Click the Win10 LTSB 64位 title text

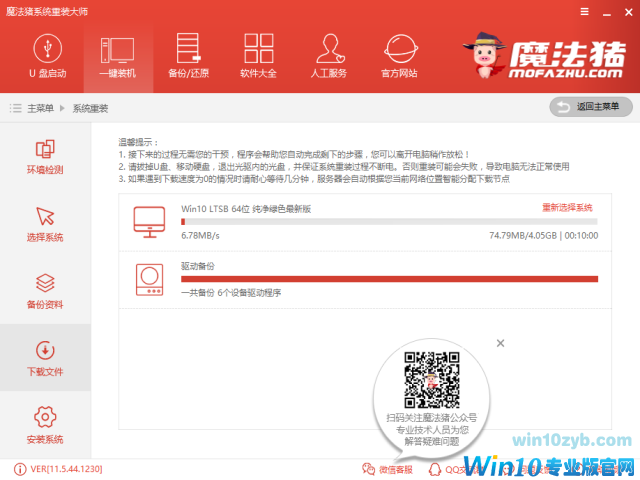pyautogui.click(x=246, y=209)
